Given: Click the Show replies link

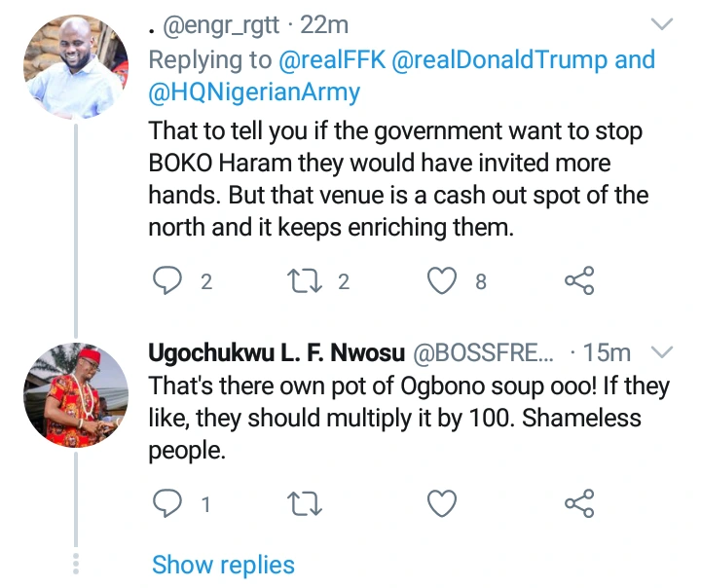Looking at the screenshot, I should pos(223,565).
